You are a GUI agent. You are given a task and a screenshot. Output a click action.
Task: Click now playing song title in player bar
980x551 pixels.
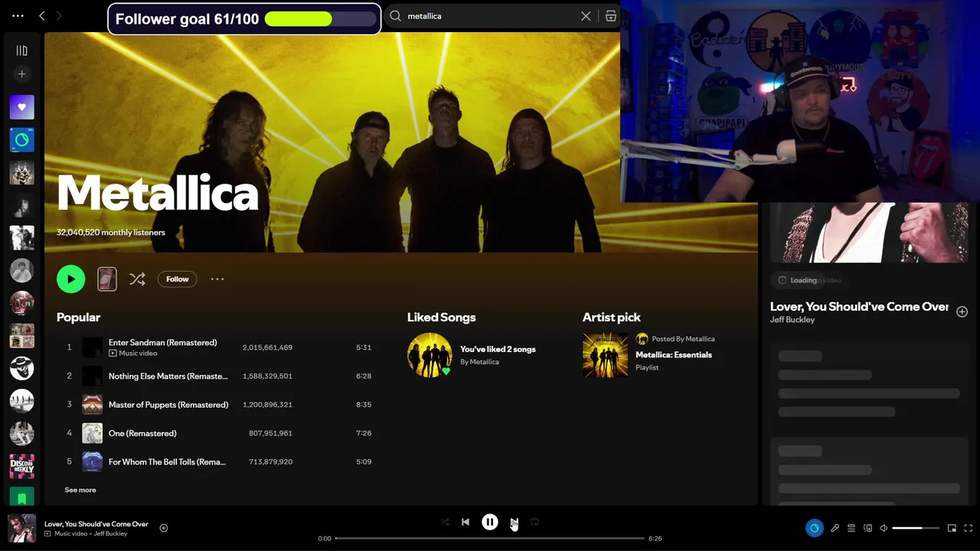click(96, 524)
